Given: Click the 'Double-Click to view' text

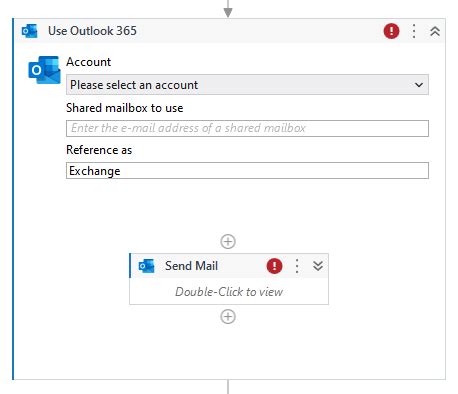Looking at the screenshot, I should coord(229,292).
